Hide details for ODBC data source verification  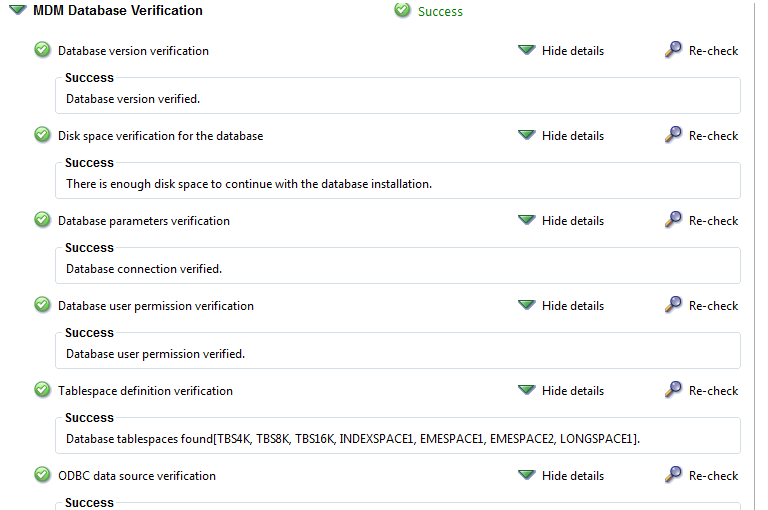pyautogui.click(x=561, y=476)
